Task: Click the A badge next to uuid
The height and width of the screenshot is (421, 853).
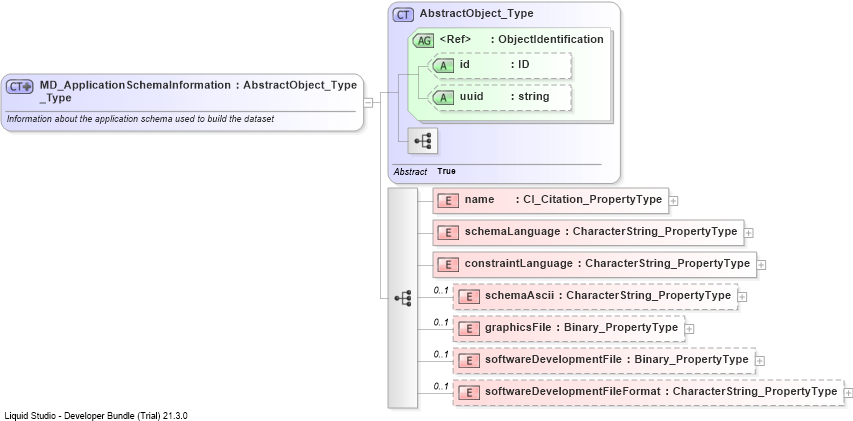Action: (443, 97)
